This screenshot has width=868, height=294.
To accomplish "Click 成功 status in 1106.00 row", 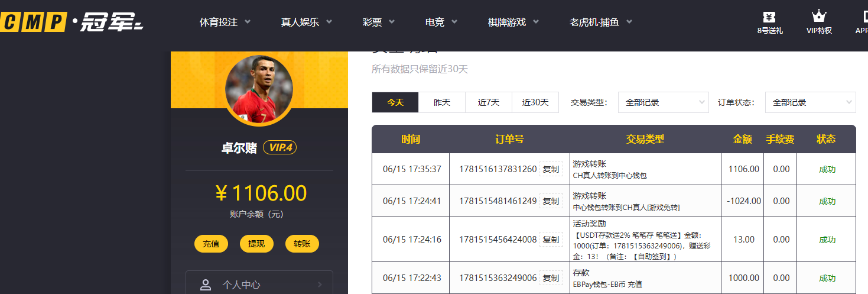I will tap(827, 169).
